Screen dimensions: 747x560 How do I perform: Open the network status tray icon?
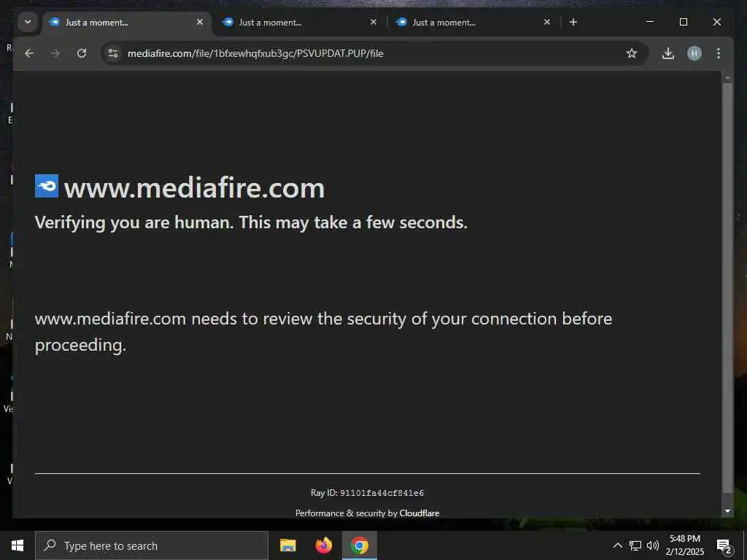[x=635, y=545]
